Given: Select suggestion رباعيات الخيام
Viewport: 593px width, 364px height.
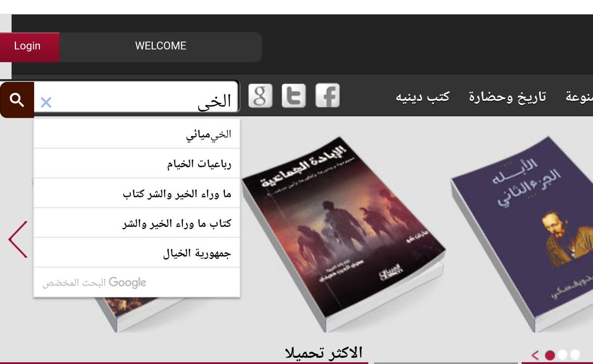Looking at the screenshot, I should [137, 163].
